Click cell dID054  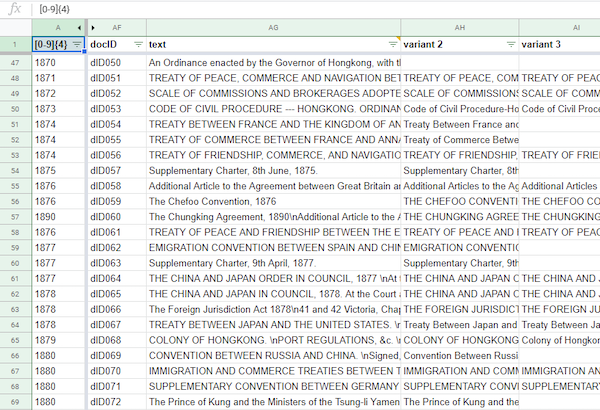pos(117,124)
